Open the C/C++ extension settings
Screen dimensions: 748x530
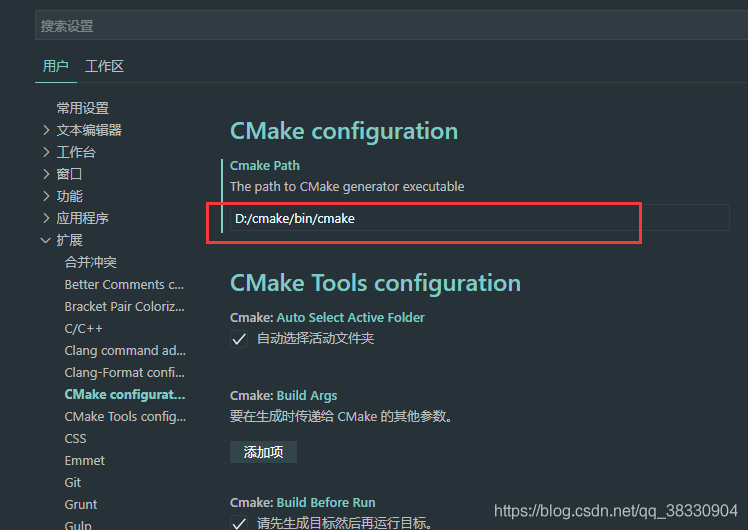click(84, 328)
